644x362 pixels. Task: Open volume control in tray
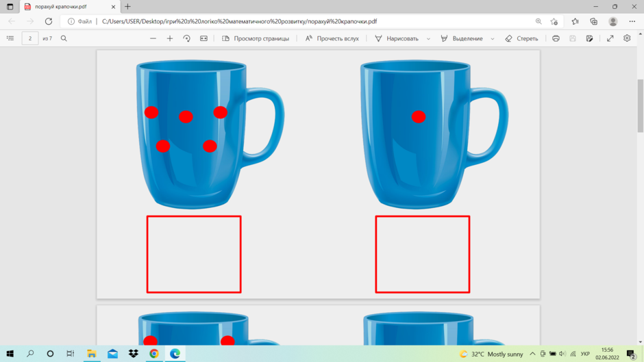tap(562, 354)
